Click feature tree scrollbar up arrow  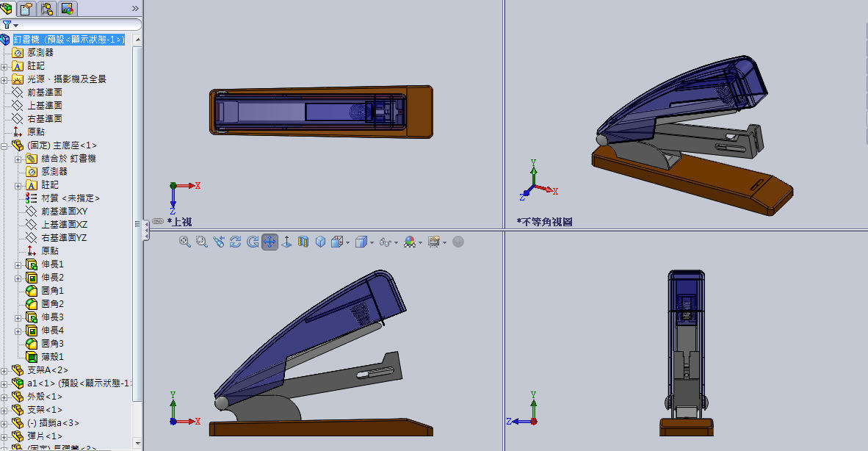(x=138, y=40)
